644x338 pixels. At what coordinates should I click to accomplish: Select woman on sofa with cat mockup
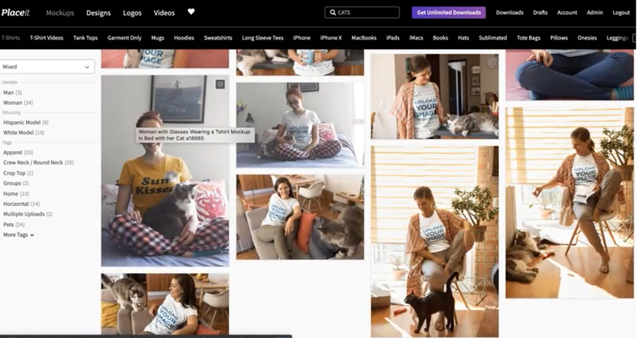click(300, 217)
